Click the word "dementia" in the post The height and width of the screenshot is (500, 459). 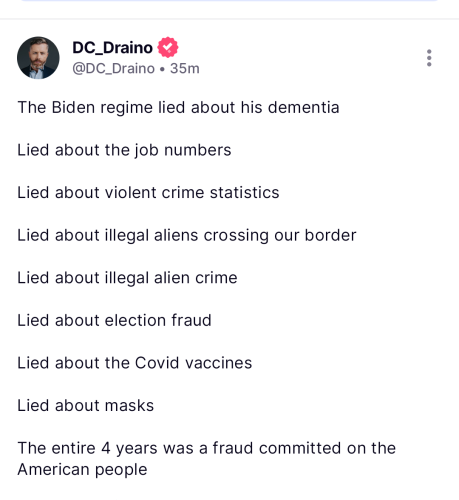[x=304, y=107]
